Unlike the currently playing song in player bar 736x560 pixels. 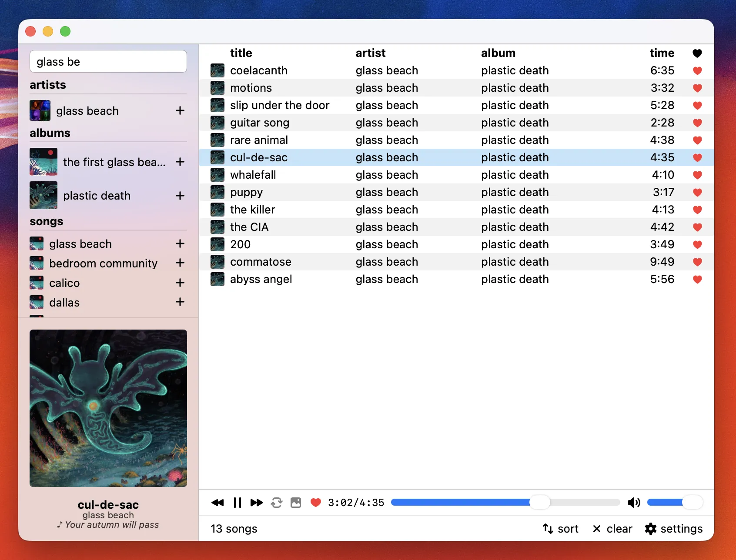(316, 503)
